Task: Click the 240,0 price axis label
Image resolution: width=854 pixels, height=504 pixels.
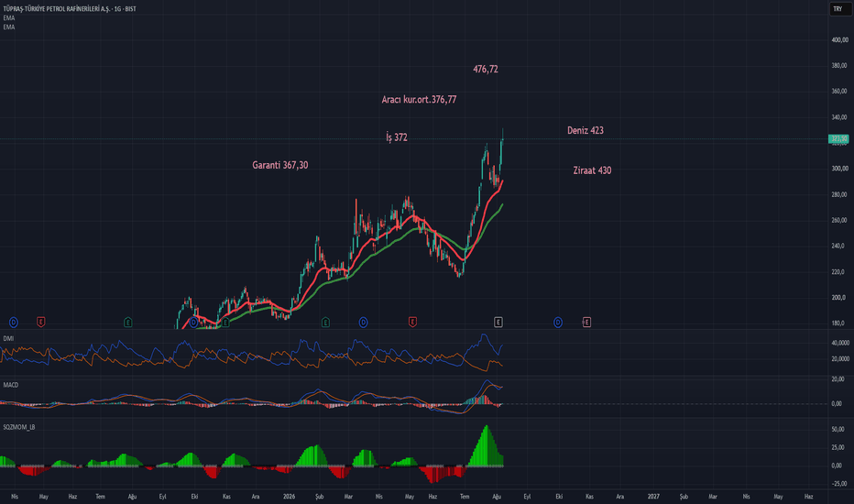Action: [838, 246]
